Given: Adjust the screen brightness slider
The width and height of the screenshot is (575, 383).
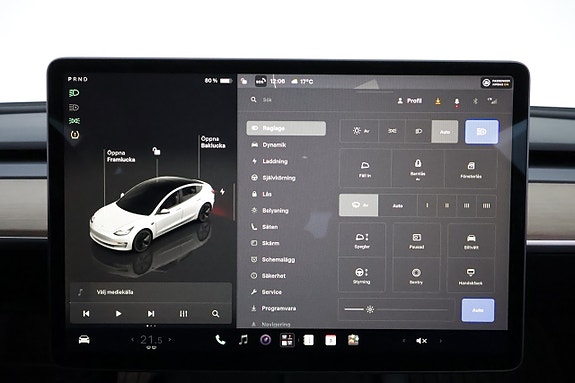Looking at the screenshot, I should [396, 310].
